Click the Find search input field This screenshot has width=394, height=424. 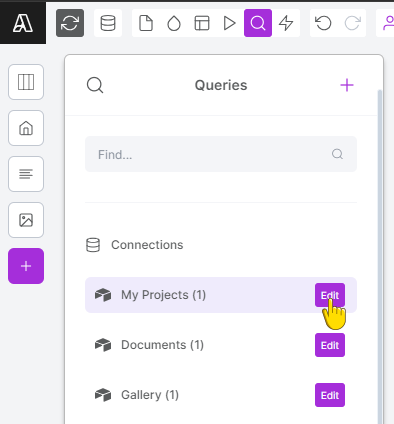[221, 154]
